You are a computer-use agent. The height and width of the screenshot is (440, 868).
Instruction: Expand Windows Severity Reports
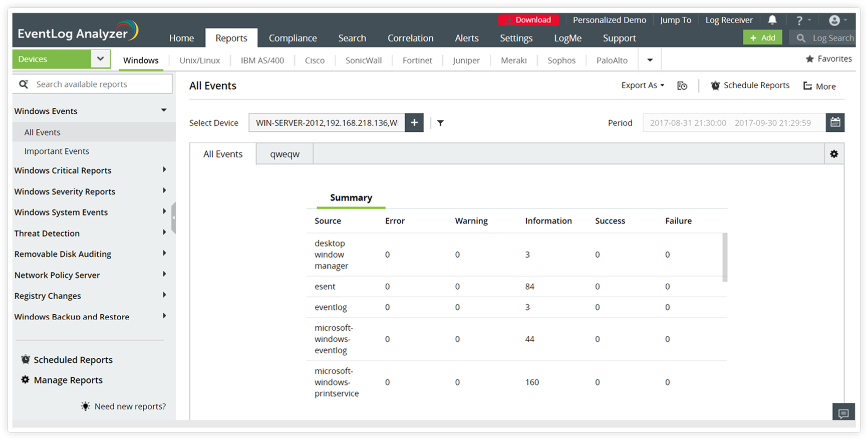tap(164, 191)
